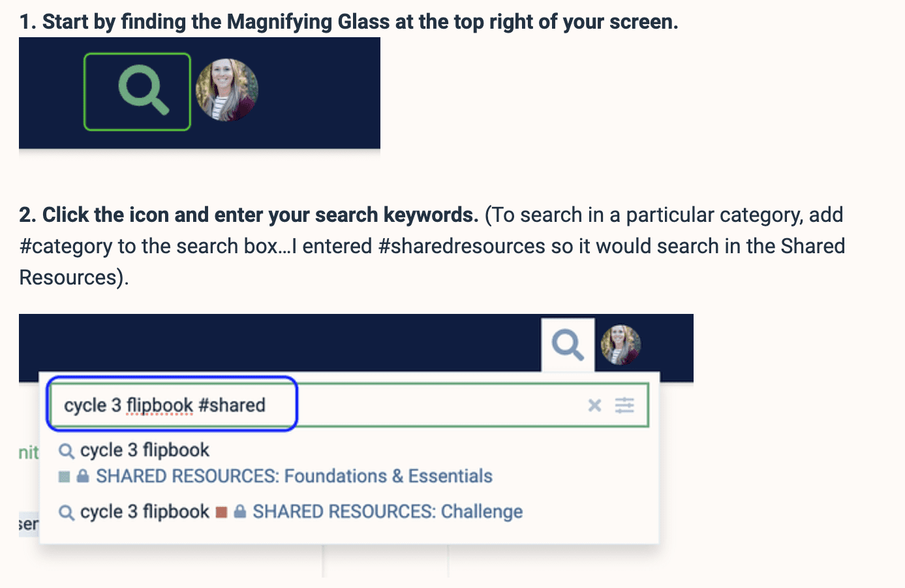The height and width of the screenshot is (588, 905).
Task: Select the cycle 3 flipbook search suggestion
Action: 144,450
